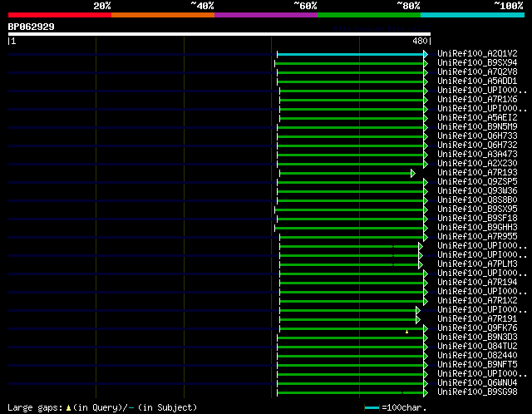Click the red ~20% identity legend segment
The image size is (532, 414).
coord(60,15)
